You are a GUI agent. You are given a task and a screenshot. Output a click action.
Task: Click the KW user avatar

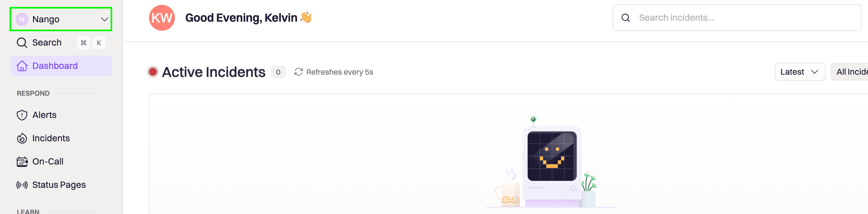pyautogui.click(x=162, y=18)
